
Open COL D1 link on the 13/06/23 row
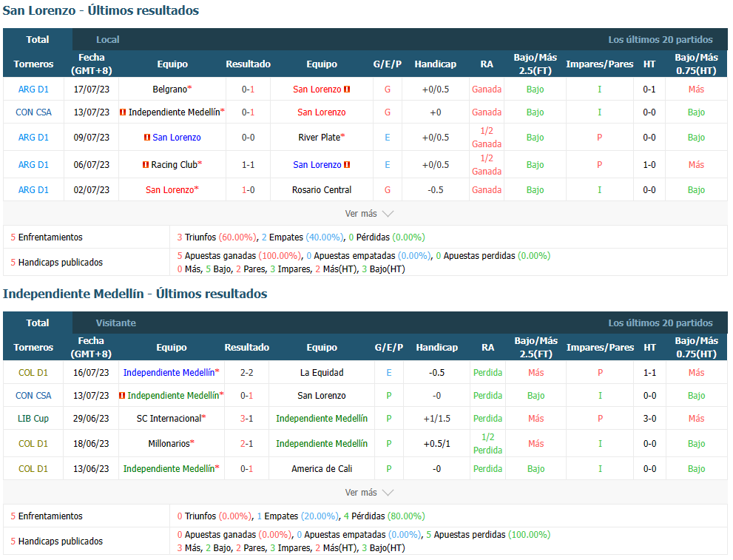coord(33,469)
